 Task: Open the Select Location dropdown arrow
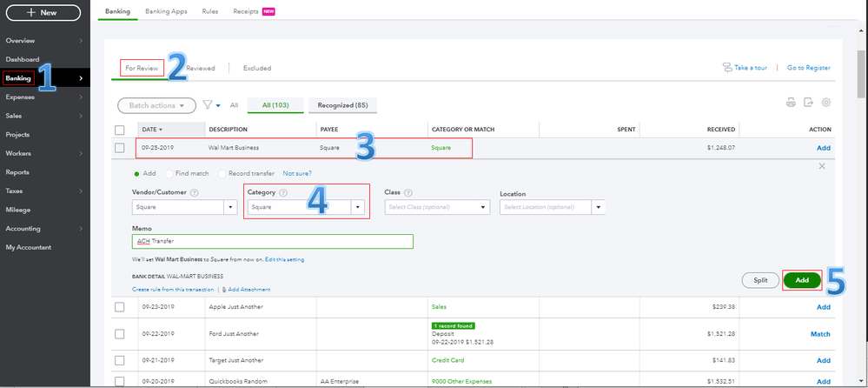click(599, 207)
